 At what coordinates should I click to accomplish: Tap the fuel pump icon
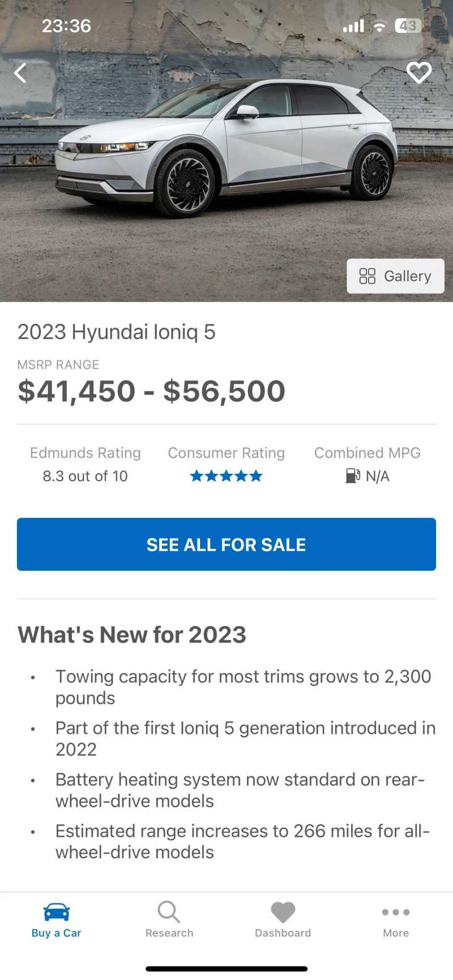352,476
